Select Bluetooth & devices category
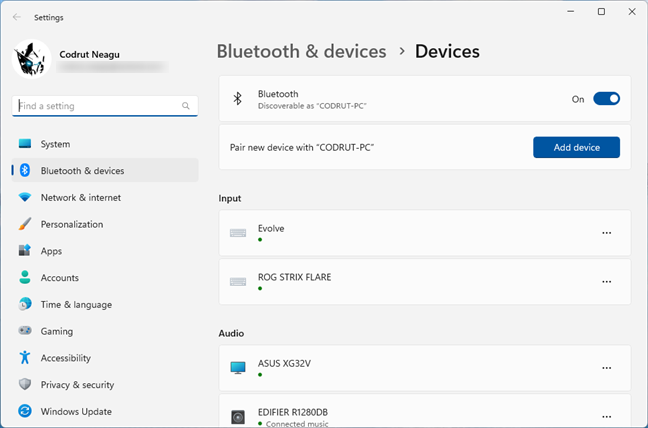 105,170
